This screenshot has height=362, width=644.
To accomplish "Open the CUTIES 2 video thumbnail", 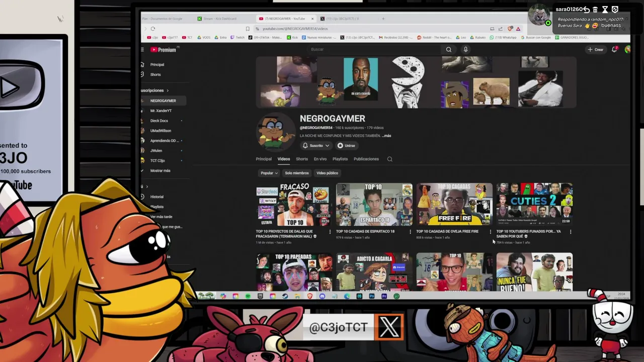I will pos(534,205).
